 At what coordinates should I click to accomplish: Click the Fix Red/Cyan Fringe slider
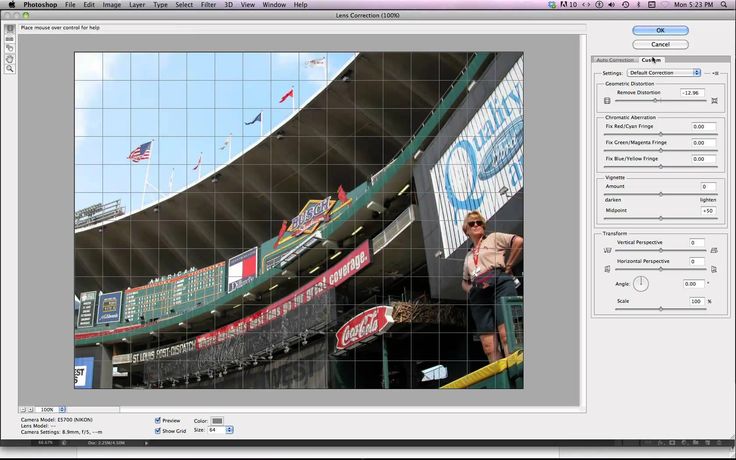pos(661,134)
